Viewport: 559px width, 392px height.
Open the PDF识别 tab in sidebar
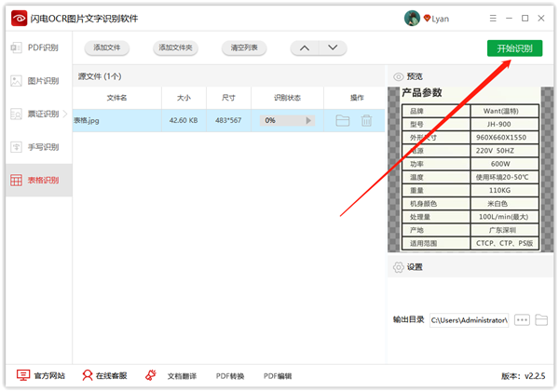pyautogui.click(x=36, y=47)
